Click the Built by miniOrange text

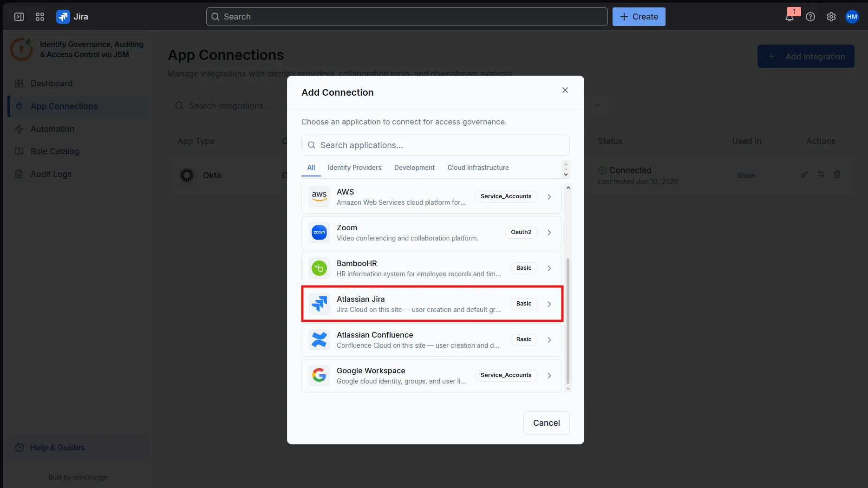tap(78, 477)
